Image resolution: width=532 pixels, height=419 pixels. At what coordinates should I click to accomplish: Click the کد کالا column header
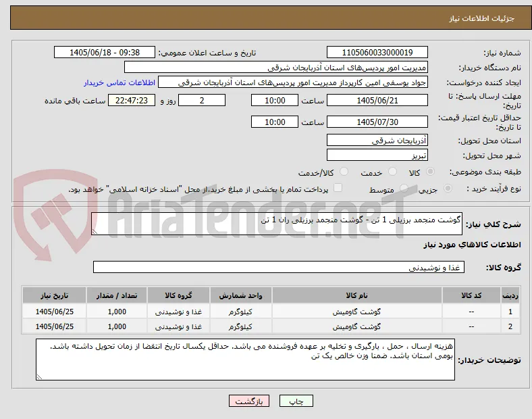coord(471,295)
